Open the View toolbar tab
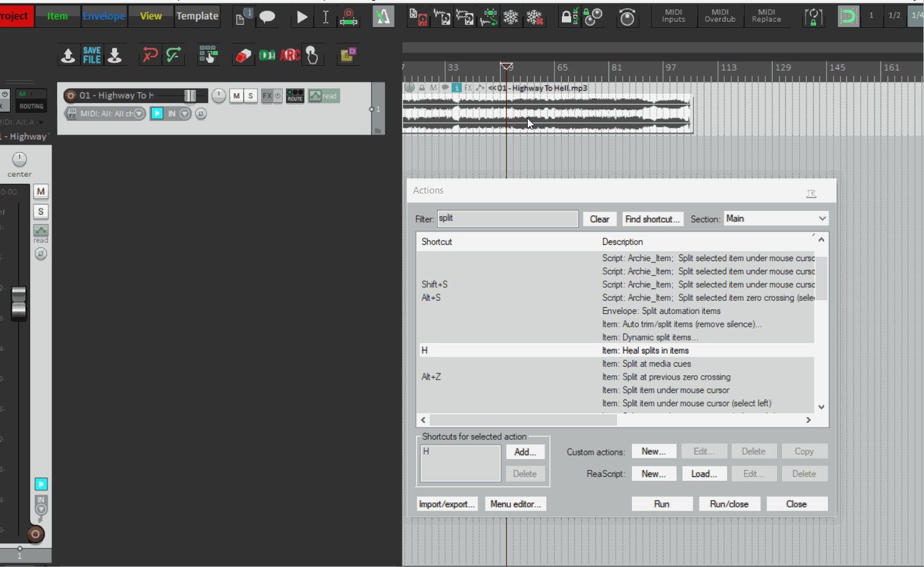 151,16
